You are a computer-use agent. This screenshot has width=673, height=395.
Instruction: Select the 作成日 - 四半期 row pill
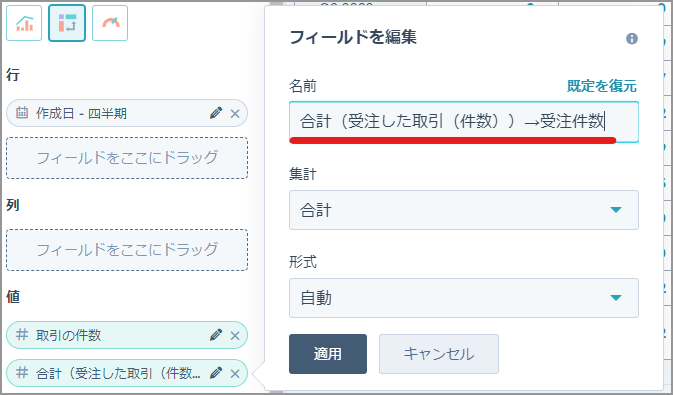pos(127,113)
